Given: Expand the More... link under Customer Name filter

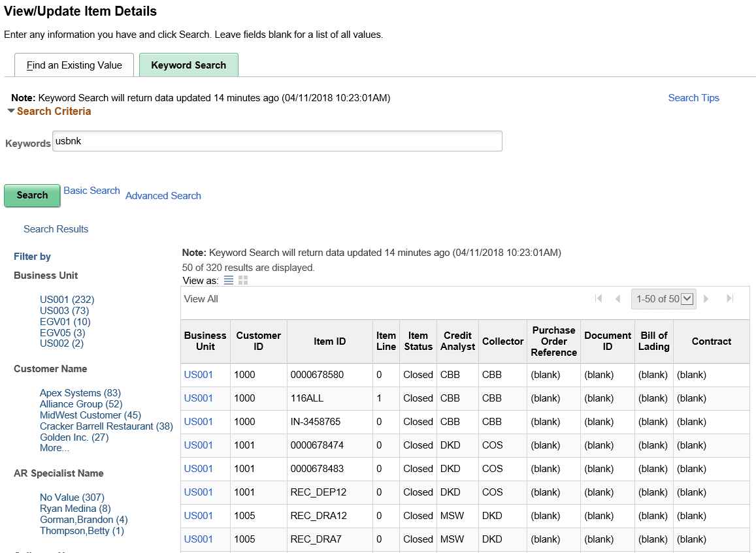Looking at the screenshot, I should click(54, 447).
